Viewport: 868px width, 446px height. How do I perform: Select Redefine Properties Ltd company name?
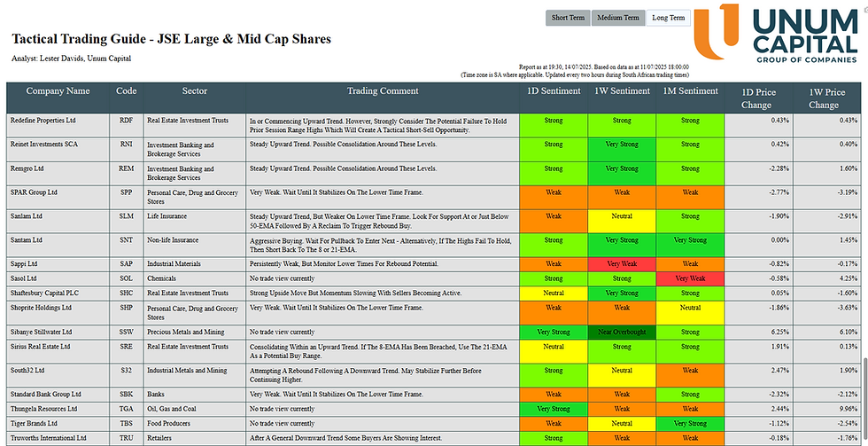click(43, 121)
